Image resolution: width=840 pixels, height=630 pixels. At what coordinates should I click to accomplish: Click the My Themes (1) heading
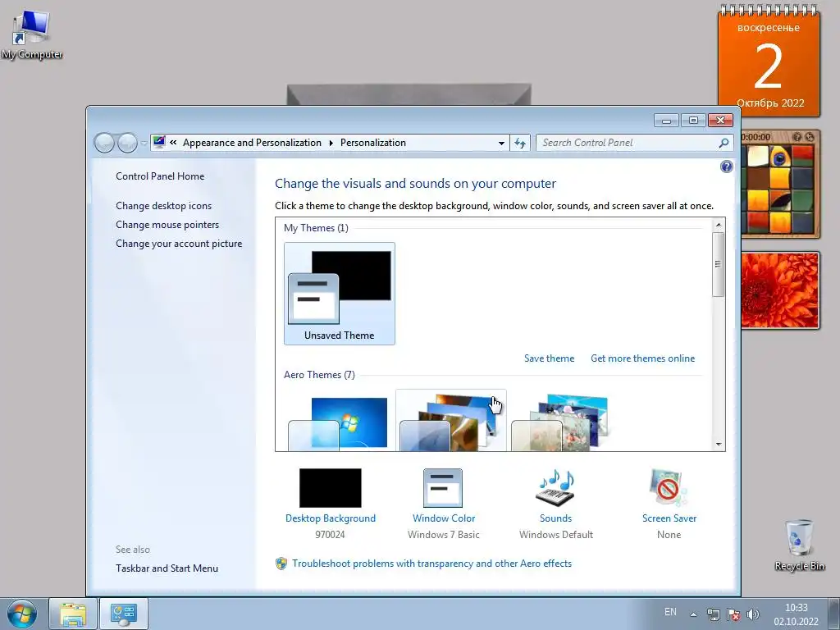316,228
